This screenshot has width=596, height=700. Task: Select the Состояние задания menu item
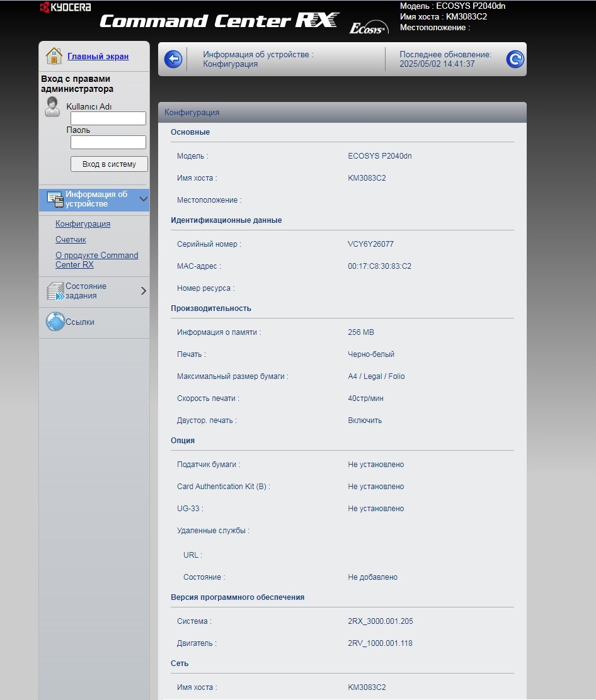point(95,291)
